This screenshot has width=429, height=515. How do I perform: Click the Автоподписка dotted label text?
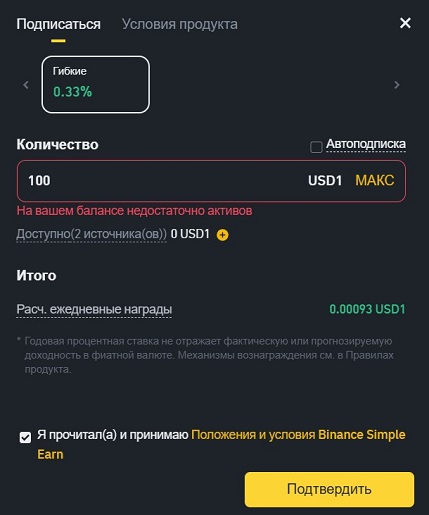click(x=366, y=144)
